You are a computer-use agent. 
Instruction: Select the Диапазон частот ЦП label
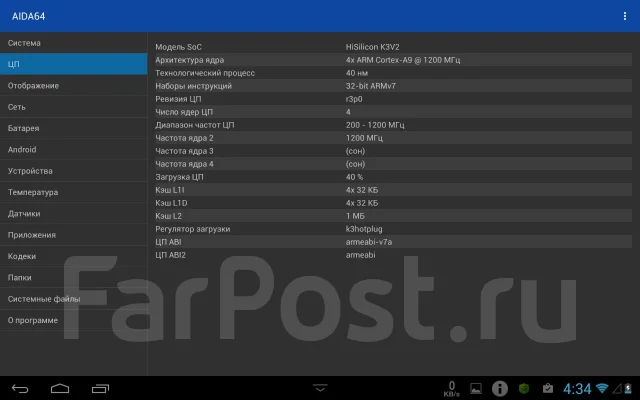(x=195, y=125)
